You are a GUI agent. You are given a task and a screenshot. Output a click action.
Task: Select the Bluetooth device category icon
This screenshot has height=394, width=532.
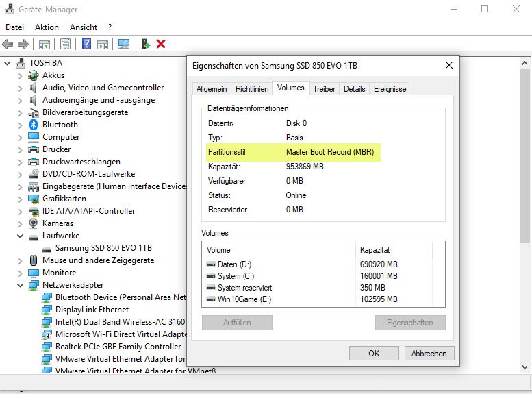pos(34,125)
